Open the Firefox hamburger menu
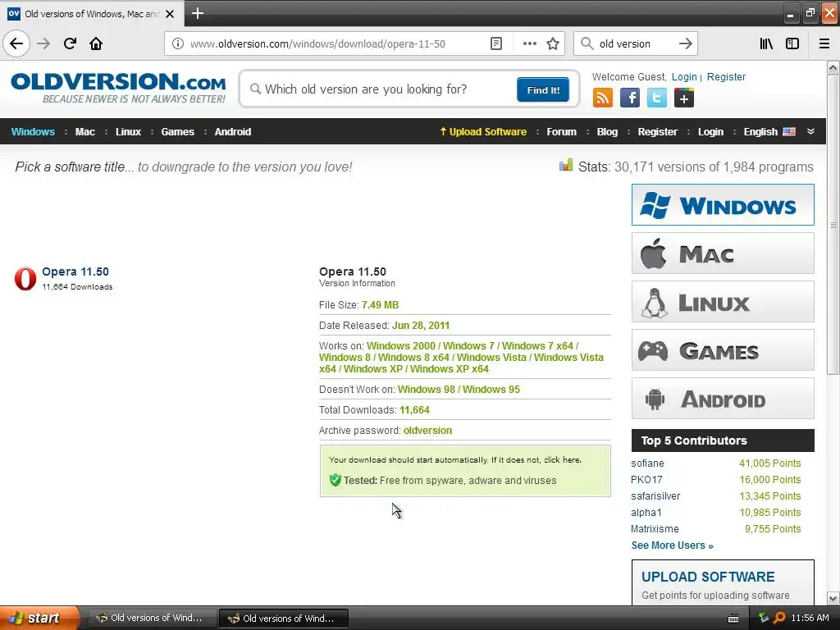The width and height of the screenshot is (840, 630). [824, 43]
